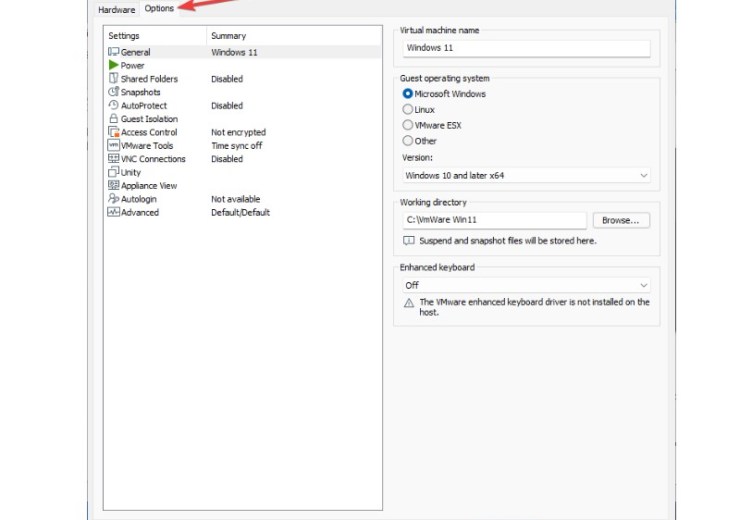Click the AutoProtect clock icon

113,105
